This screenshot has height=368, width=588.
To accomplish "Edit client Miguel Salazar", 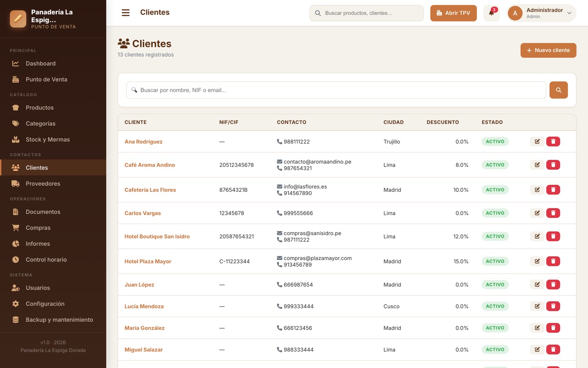I will pos(537,350).
